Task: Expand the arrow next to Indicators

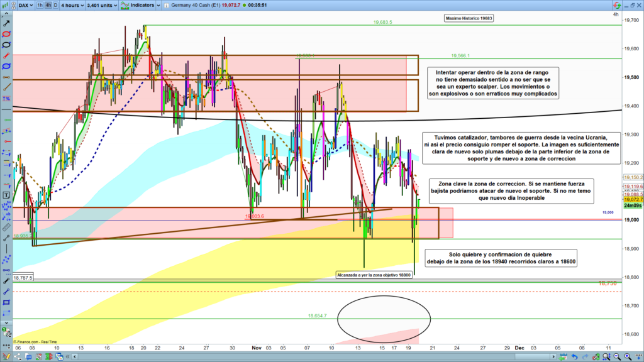Action: click(x=157, y=5)
